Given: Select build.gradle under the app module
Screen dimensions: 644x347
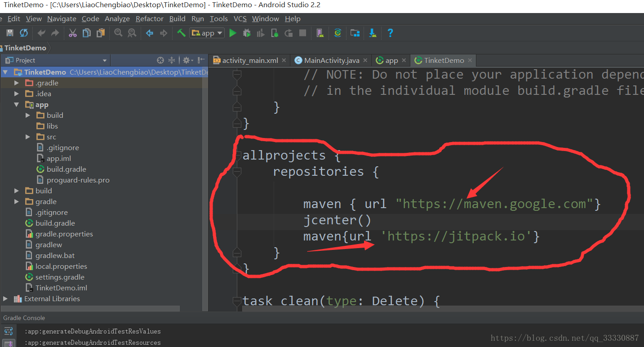Looking at the screenshot, I should click(x=66, y=169).
